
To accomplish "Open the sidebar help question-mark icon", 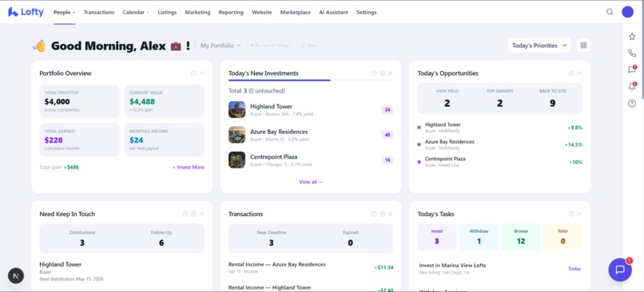I will point(632,104).
